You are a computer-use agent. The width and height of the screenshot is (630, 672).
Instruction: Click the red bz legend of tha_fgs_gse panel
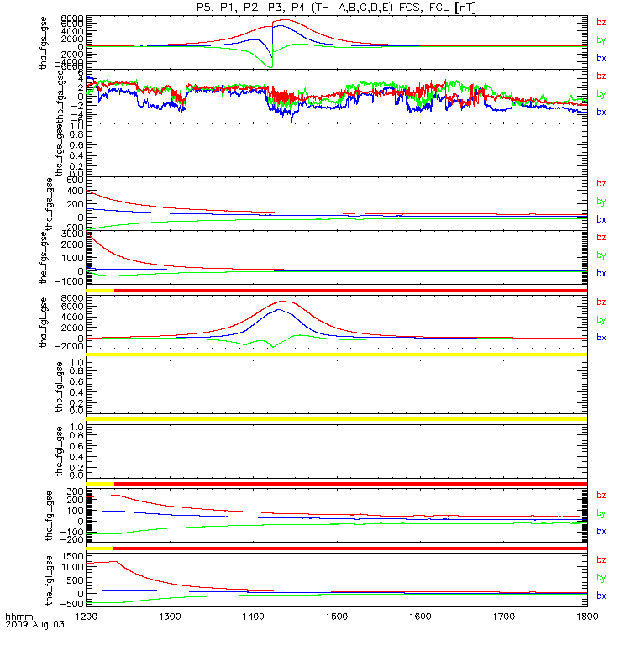[601, 23]
